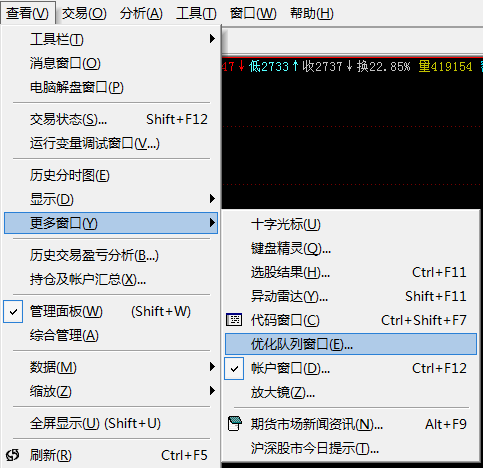Choose 全屏显示(U) entry
483x468 pixels.
pyautogui.click(x=111, y=423)
